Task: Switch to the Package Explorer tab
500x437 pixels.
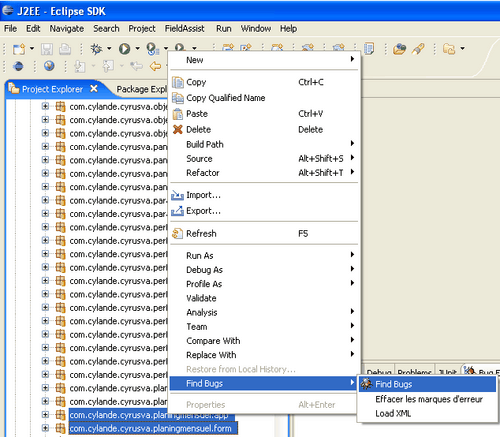Action: [141, 89]
